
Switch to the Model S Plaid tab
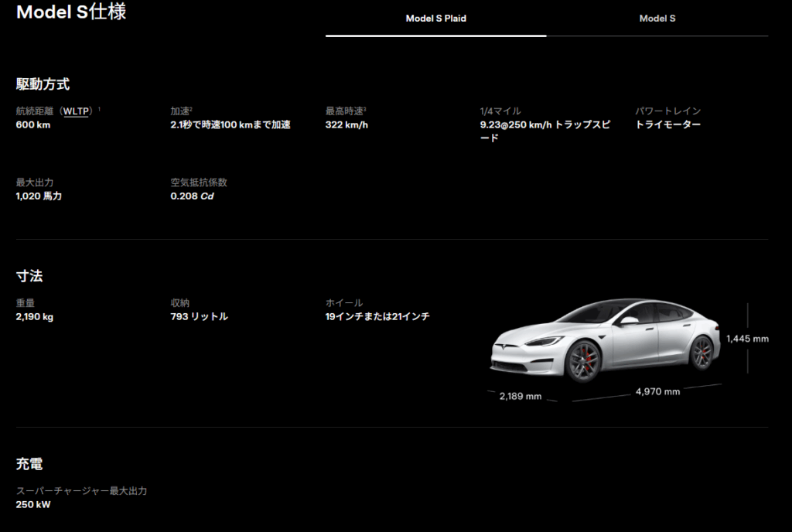click(x=436, y=19)
